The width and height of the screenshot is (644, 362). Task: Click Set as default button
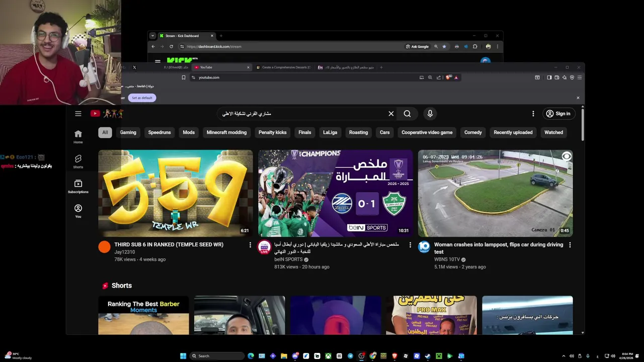(142, 98)
